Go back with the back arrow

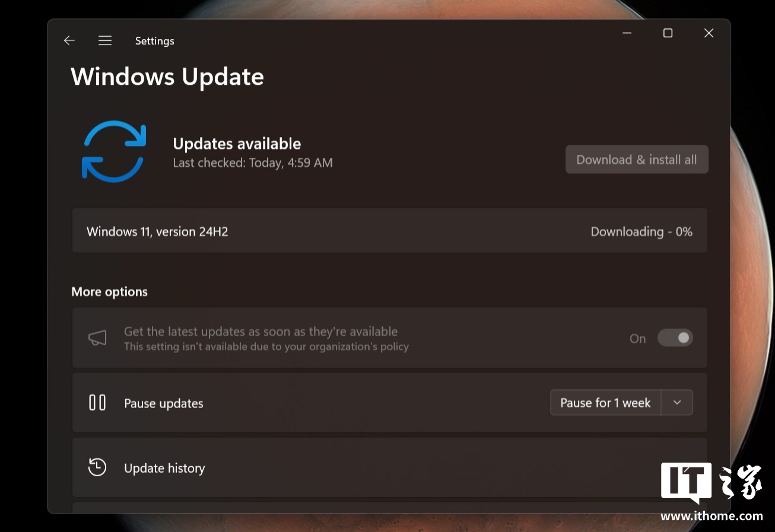(x=69, y=40)
